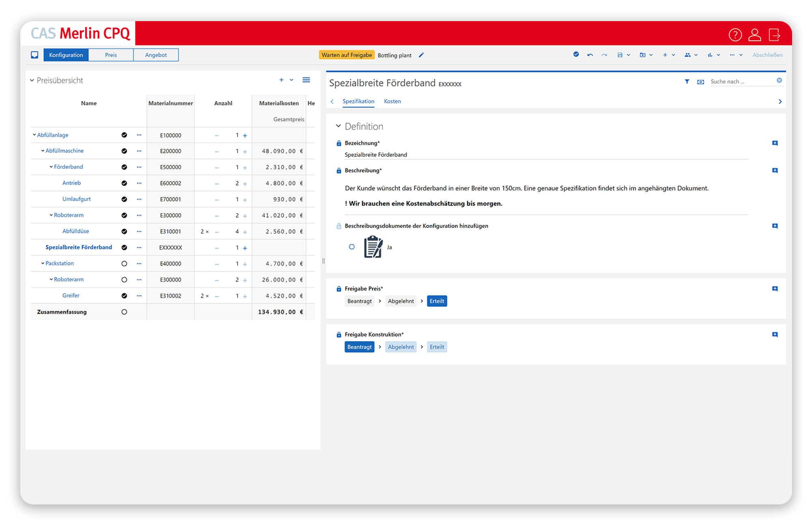
Task: Edit Bottling plant name with pencil icon
Action: pyautogui.click(x=421, y=55)
